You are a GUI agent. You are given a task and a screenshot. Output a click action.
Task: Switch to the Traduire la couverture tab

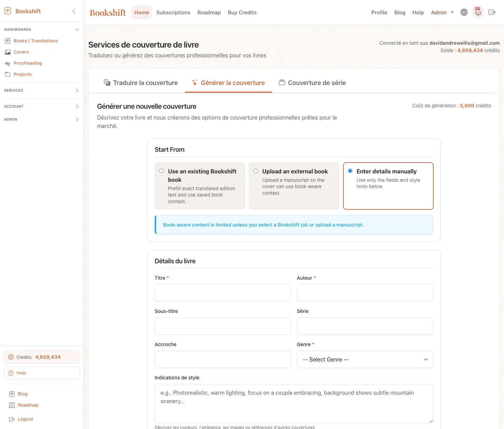pos(141,83)
